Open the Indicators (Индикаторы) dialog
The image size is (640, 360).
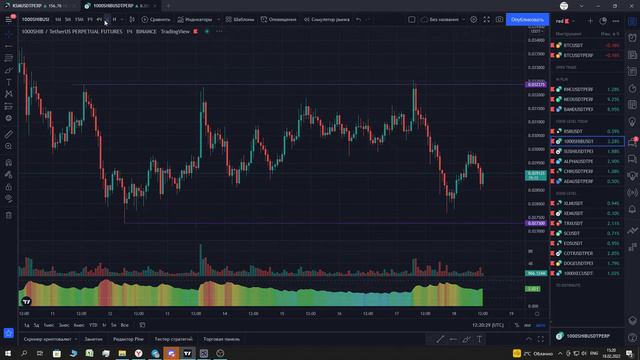click(x=195, y=20)
